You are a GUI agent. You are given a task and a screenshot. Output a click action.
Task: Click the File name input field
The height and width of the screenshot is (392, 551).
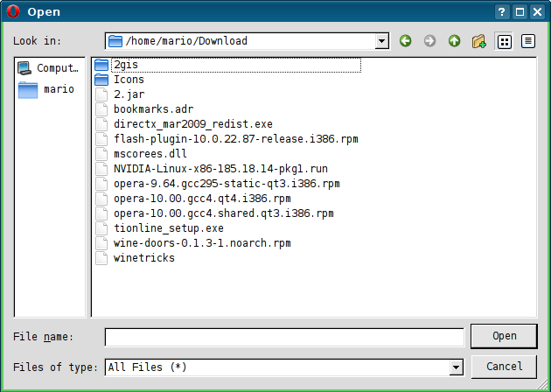click(x=284, y=337)
